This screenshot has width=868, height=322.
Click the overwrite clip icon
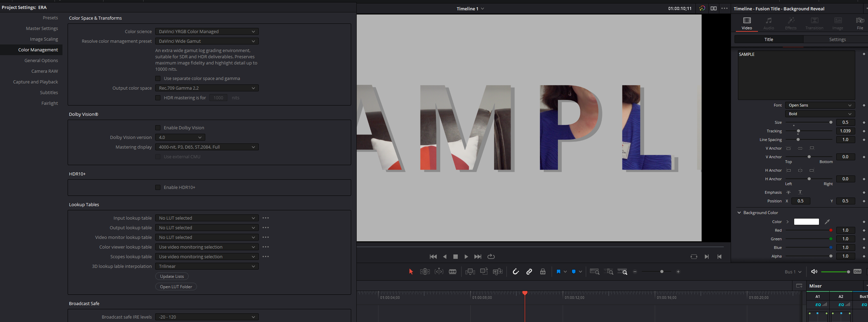tap(484, 271)
